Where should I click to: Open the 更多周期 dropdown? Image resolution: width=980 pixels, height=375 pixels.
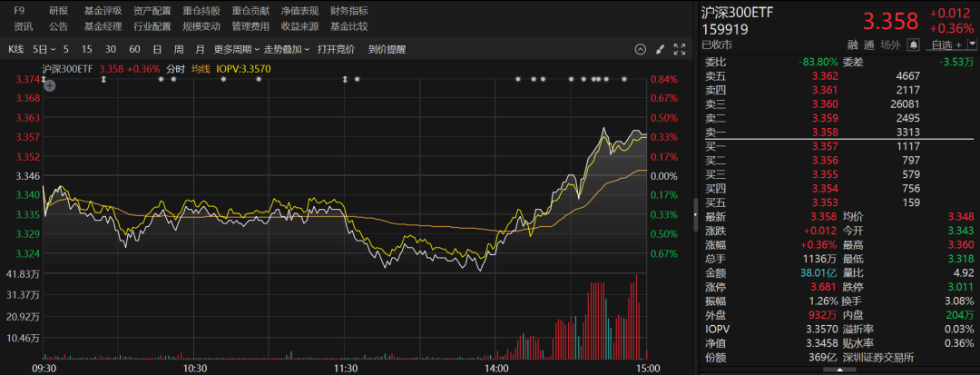pos(236,49)
